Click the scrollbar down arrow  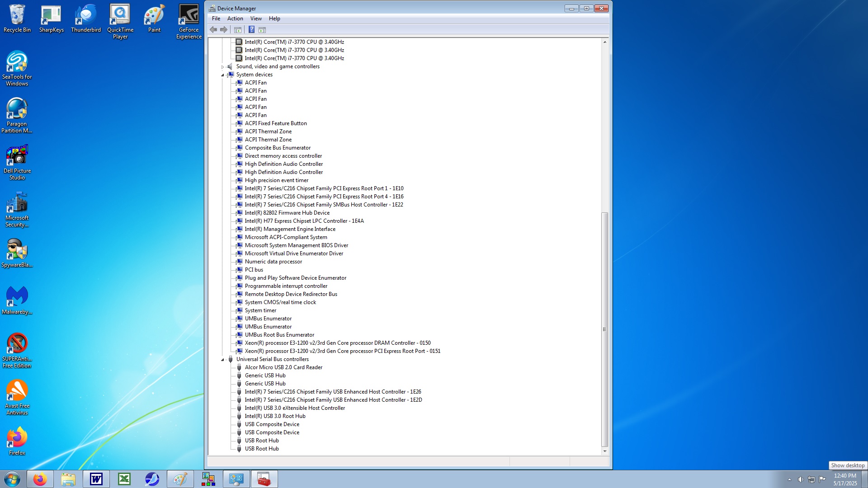[604, 451]
